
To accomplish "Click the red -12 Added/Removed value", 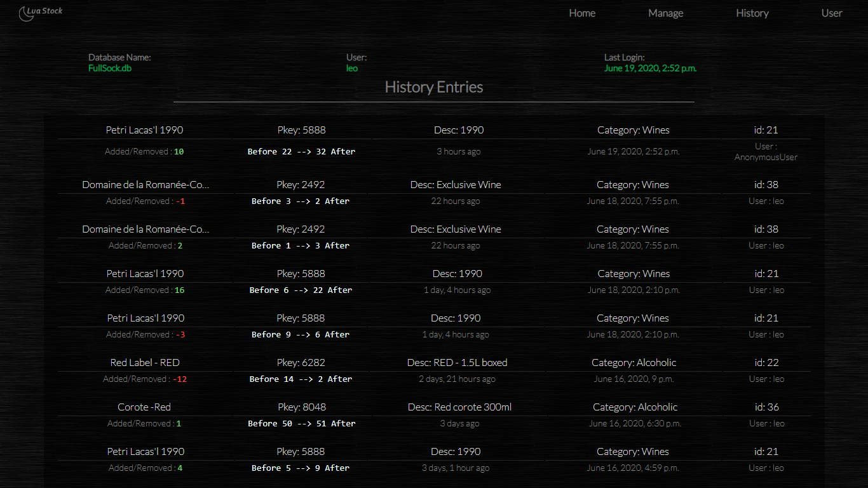I will (x=180, y=379).
